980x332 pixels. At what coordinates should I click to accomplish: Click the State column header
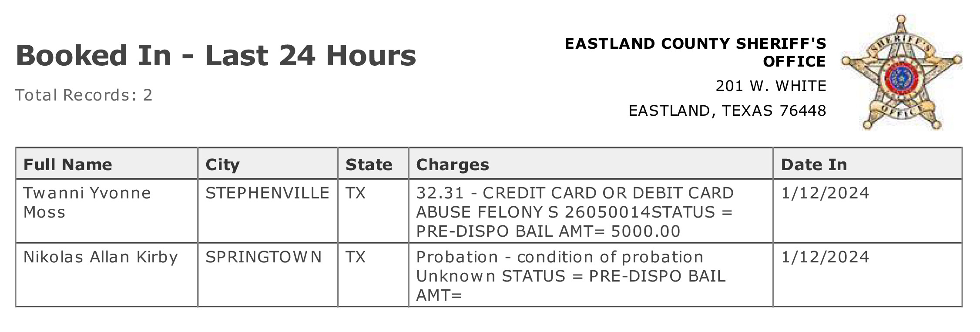point(373,164)
